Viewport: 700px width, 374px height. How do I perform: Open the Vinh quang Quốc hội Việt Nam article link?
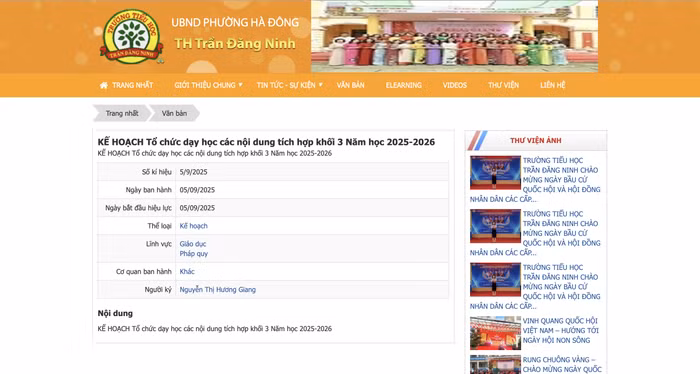pos(560,330)
